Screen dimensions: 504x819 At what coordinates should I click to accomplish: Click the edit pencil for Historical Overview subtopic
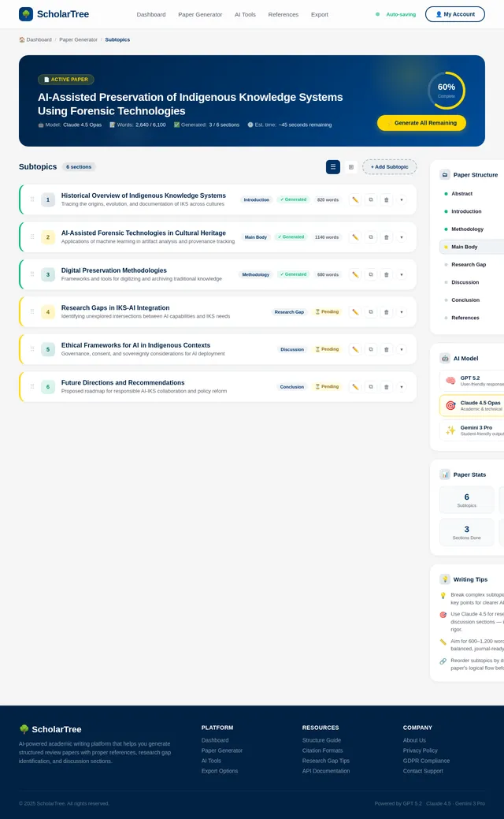click(x=355, y=199)
